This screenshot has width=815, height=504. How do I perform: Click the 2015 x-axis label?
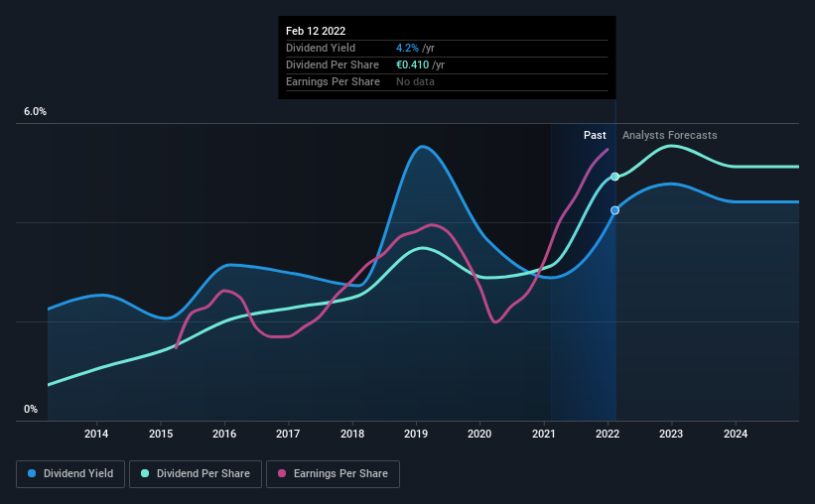pyautogui.click(x=161, y=434)
